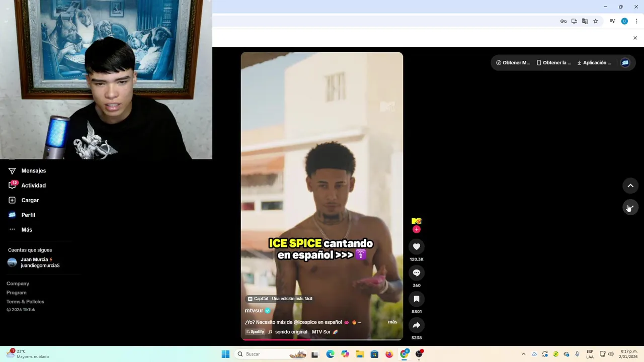Go to previous video with up chevron
This screenshot has width=644, height=362.
[x=630, y=186]
